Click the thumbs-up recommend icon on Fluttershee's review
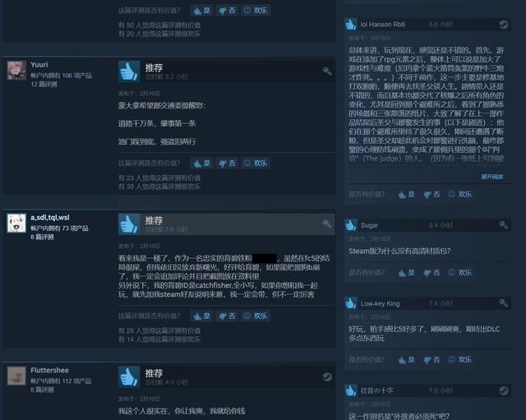 click(129, 376)
